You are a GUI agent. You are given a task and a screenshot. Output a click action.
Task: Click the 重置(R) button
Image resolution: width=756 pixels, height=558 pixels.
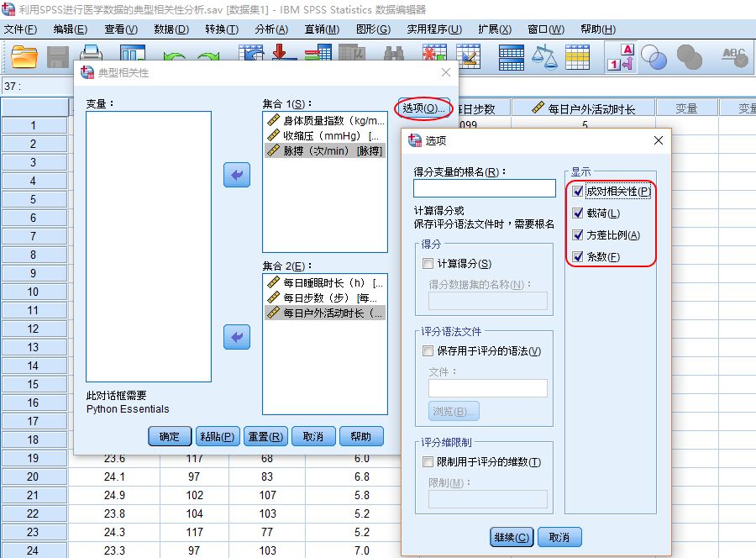pyautogui.click(x=265, y=436)
